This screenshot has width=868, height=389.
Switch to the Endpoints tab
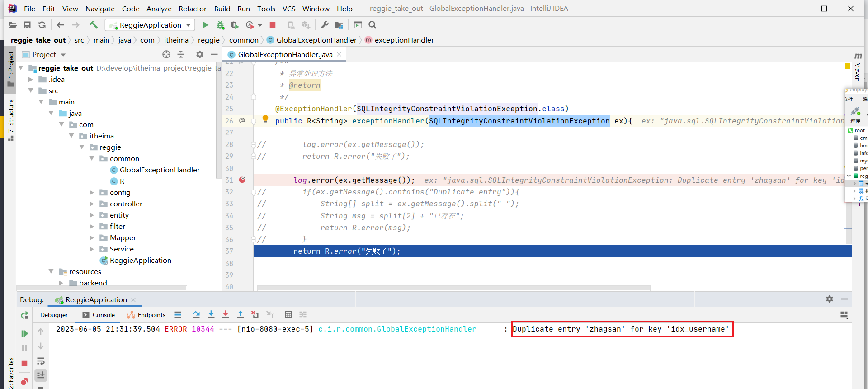(146, 315)
